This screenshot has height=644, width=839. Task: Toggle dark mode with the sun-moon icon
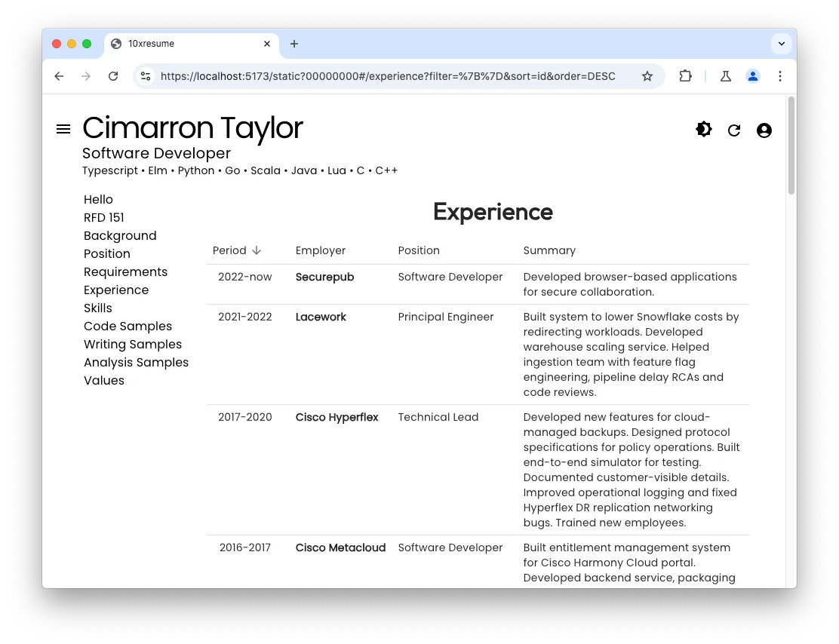tap(703, 129)
